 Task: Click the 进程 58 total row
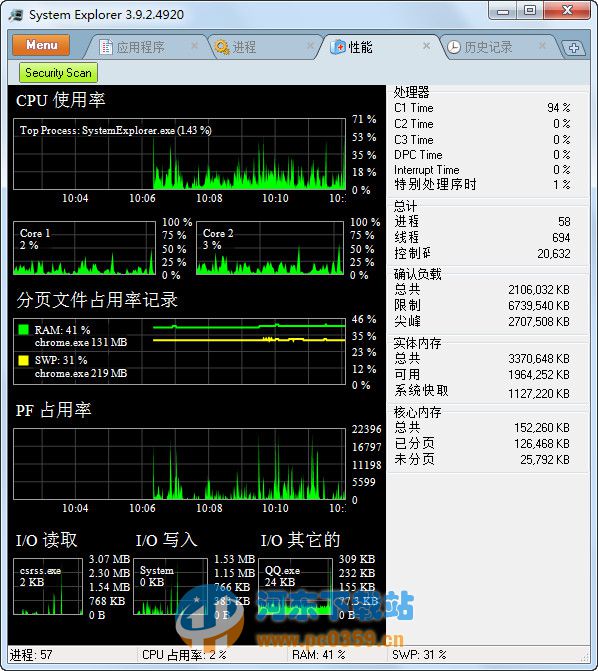point(482,221)
